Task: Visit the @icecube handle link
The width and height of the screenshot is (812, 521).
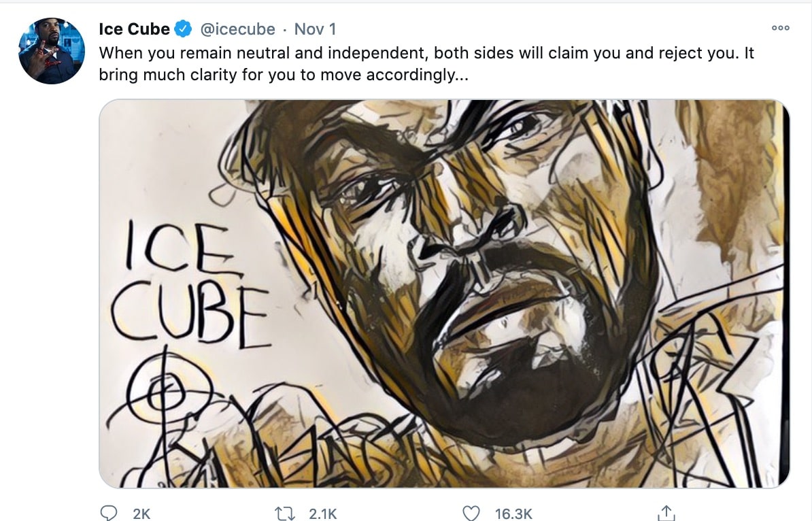Action: click(x=237, y=29)
